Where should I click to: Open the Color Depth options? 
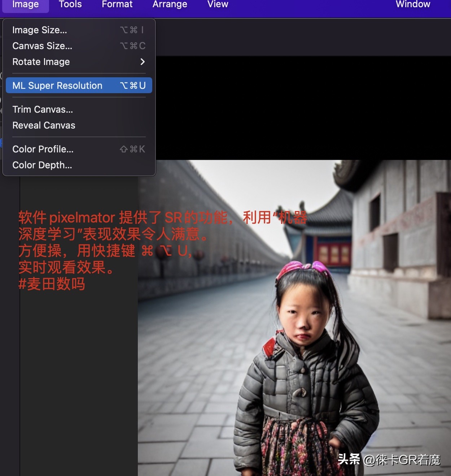(x=42, y=165)
